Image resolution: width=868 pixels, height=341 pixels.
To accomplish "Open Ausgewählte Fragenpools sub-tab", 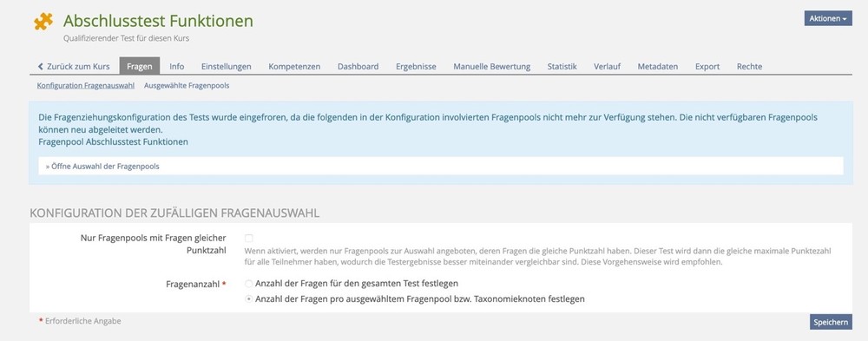I will (x=187, y=86).
